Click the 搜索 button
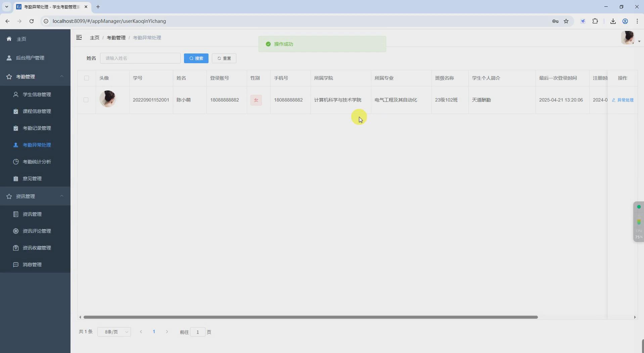The image size is (644, 353). pos(196,58)
